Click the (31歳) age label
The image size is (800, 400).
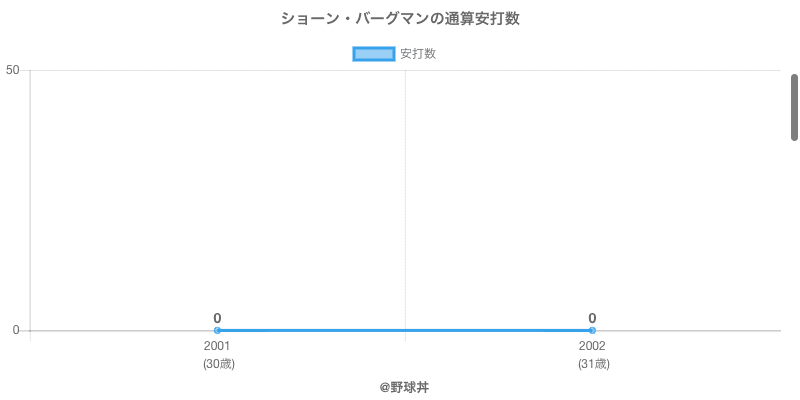click(593, 364)
